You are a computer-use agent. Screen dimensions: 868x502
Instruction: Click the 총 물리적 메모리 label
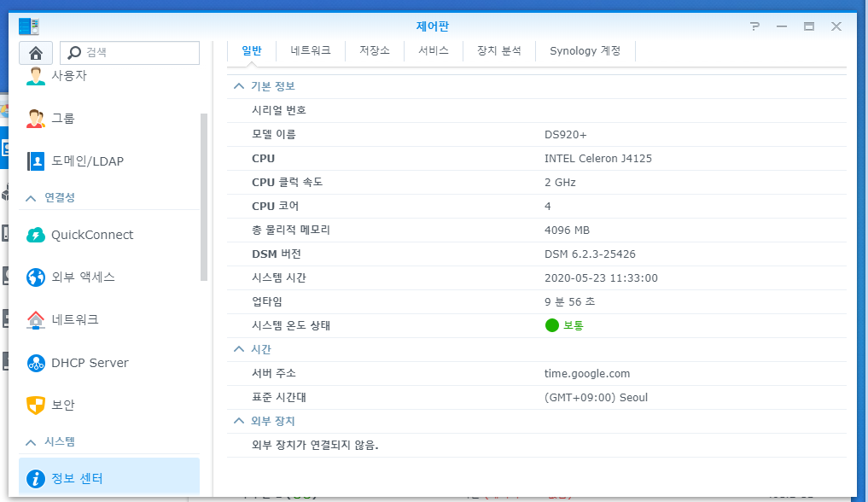291,231
